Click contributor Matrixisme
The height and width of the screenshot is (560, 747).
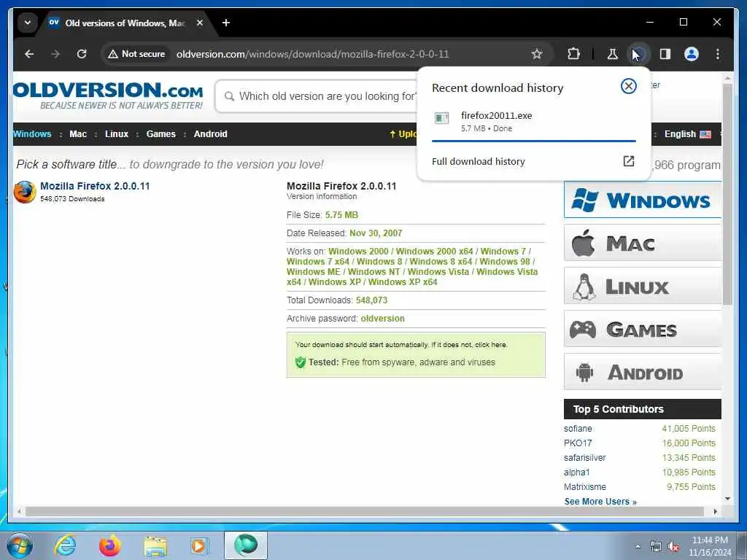585,487
